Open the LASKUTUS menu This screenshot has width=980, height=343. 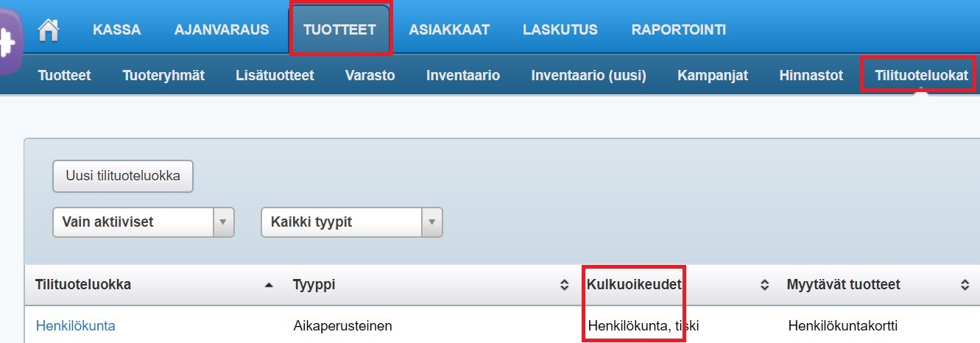[560, 29]
